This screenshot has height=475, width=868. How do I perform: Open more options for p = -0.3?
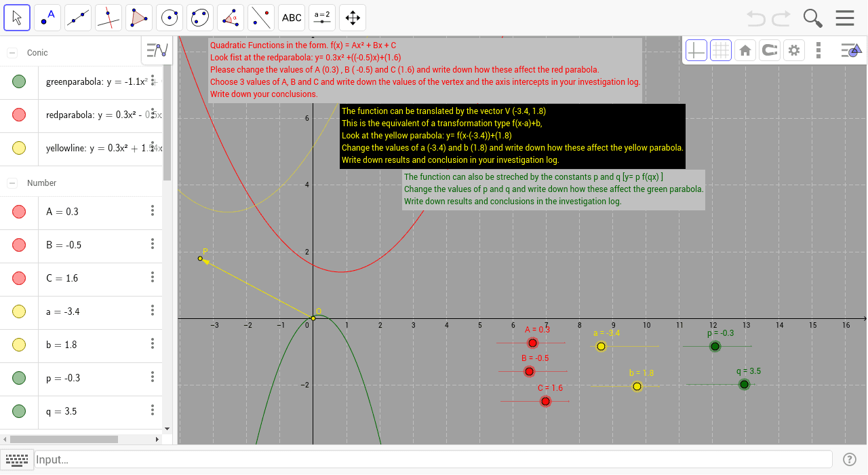153,377
